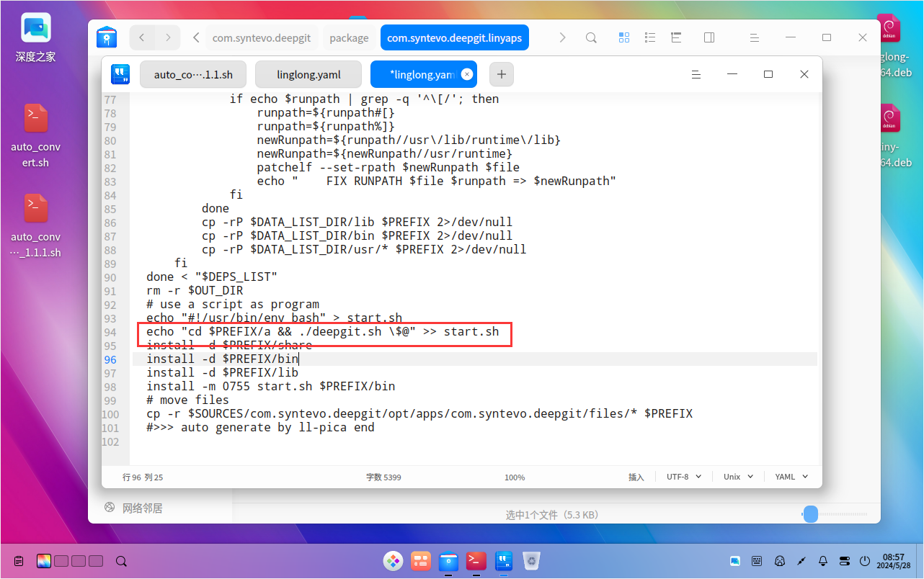Open the auto_convert.sh desktop file
924x579 pixels.
35,136
